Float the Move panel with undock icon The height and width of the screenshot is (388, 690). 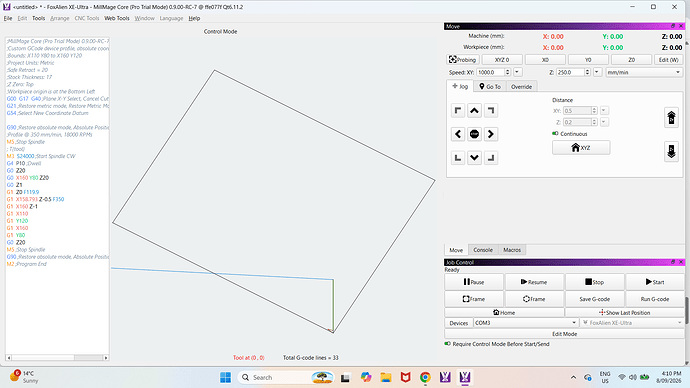click(x=672, y=26)
